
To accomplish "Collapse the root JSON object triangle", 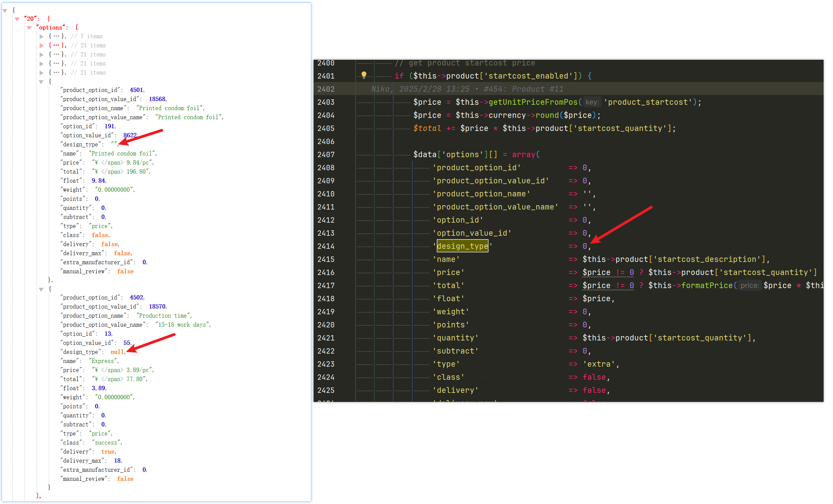I will pyautogui.click(x=5, y=10).
